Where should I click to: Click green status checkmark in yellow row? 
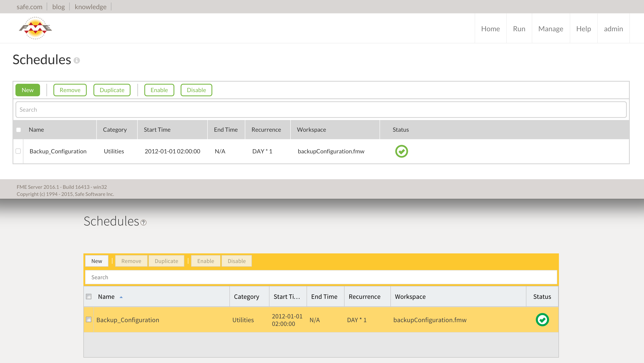(542, 320)
